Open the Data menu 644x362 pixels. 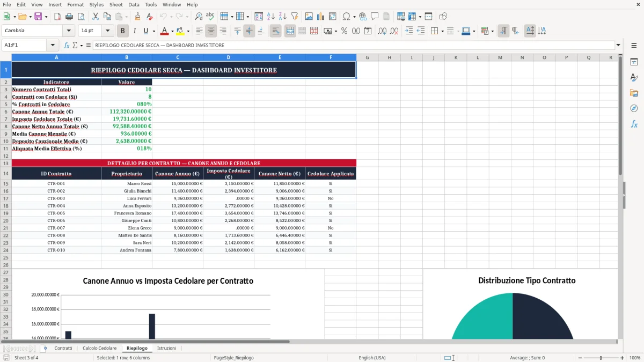(x=134, y=4)
